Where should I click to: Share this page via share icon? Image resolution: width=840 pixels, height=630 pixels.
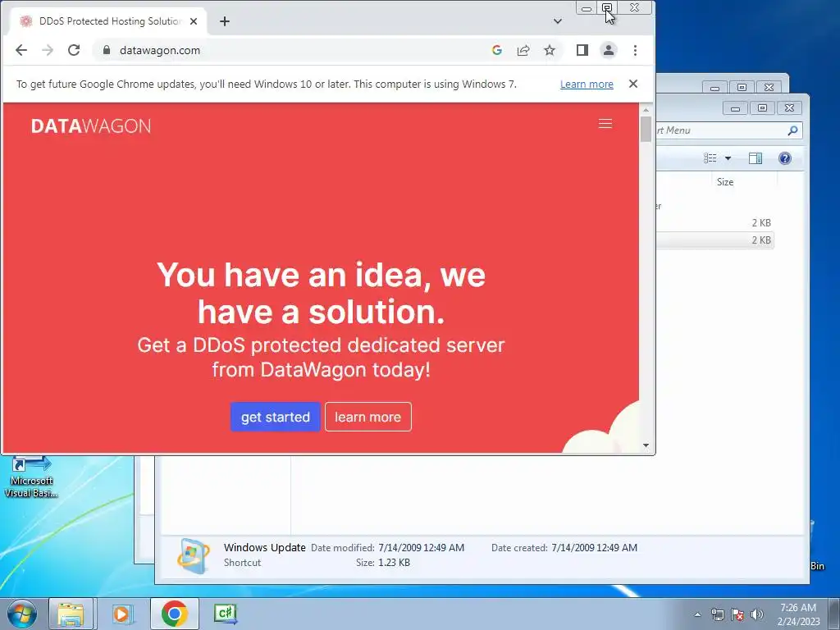tap(523, 50)
